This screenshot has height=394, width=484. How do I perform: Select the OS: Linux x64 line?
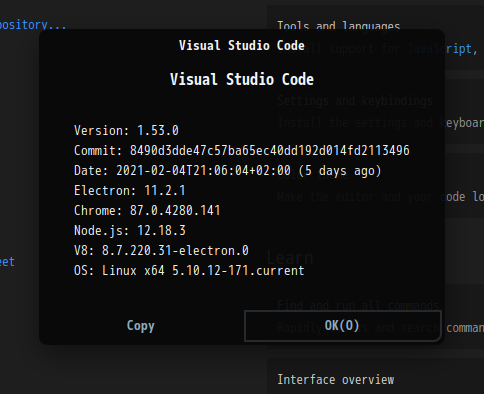click(x=189, y=271)
